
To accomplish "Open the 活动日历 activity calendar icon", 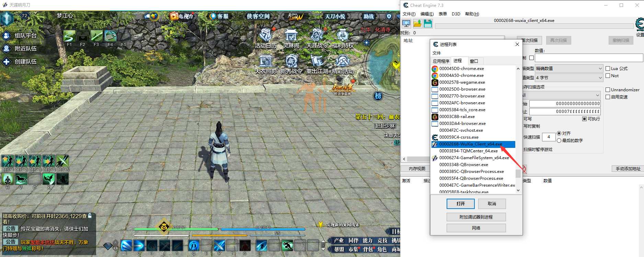I will coord(265,35).
